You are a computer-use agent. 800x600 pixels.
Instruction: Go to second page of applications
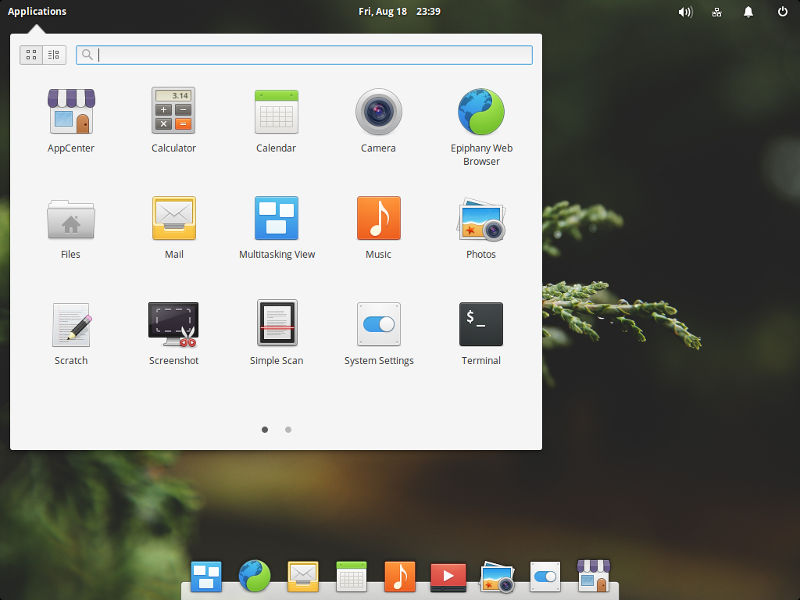tap(288, 430)
